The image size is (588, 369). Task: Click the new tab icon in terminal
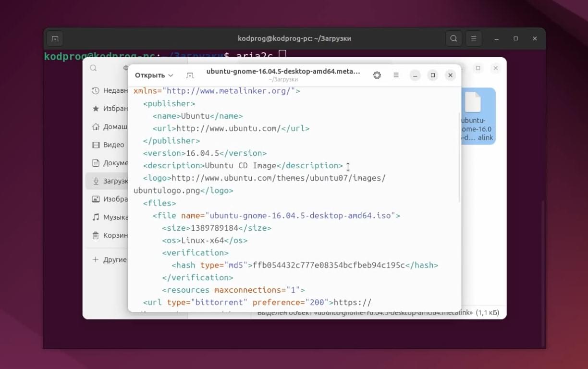pos(55,38)
